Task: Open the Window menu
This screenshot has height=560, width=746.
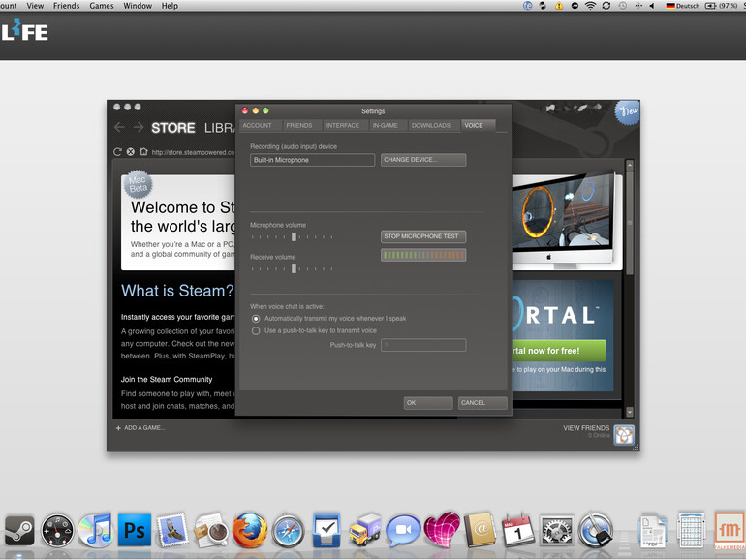Action: click(x=138, y=6)
